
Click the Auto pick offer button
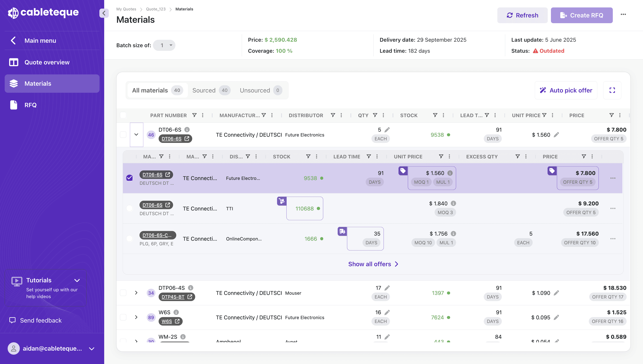[566, 90]
